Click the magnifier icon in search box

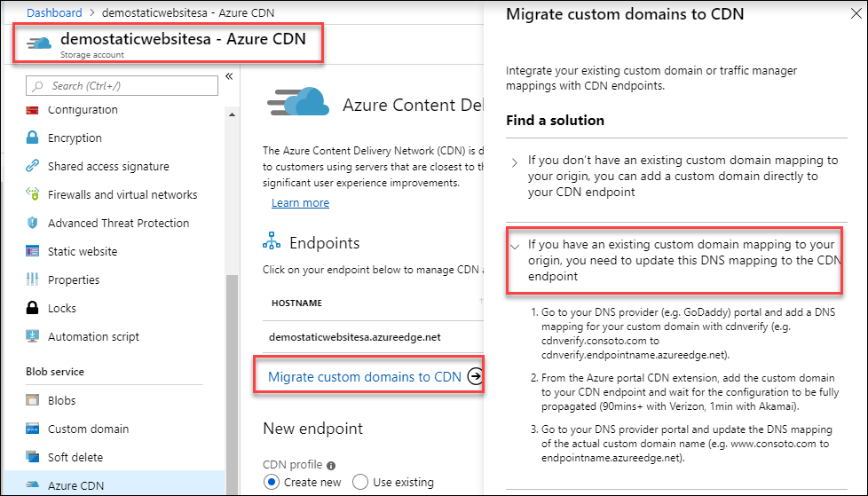click(37, 86)
